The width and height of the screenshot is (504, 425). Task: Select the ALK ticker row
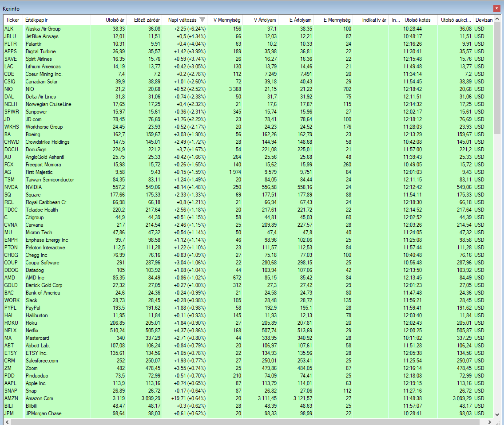pyautogui.click(x=249, y=28)
